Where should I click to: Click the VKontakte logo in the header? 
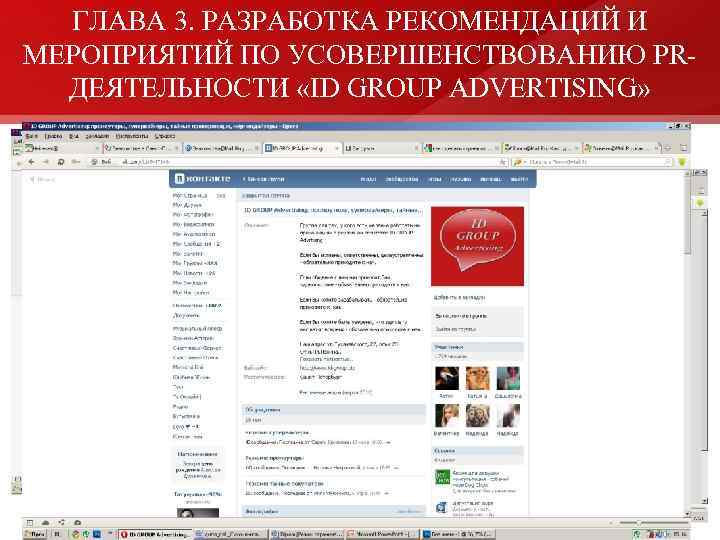click(x=202, y=179)
